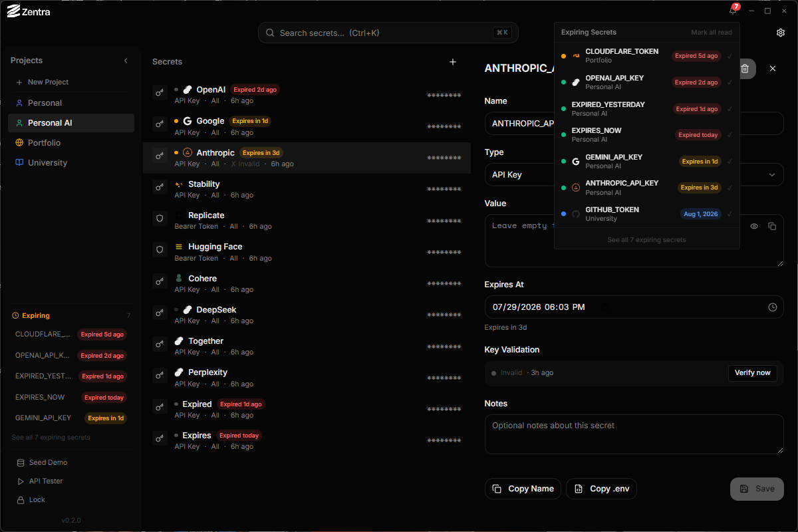This screenshot has height=532, width=798.
Task: Select the Personal AI project
Action: click(x=71, y=123)
